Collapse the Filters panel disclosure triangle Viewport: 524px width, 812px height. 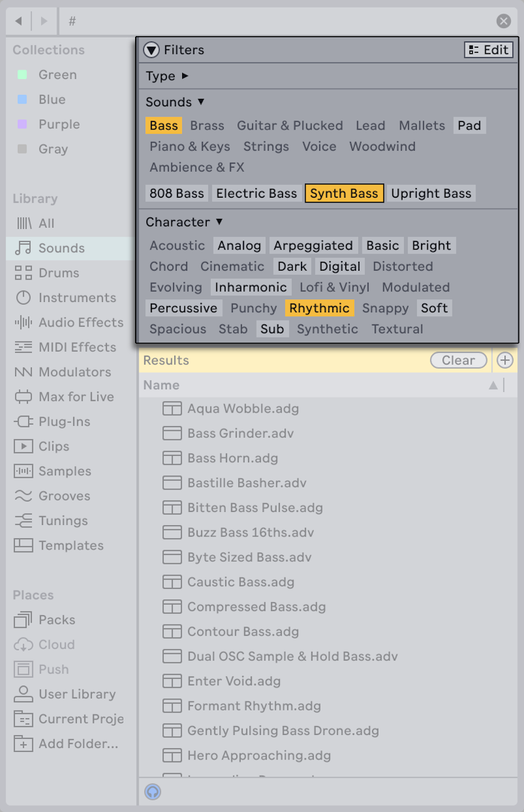[x=151, y=49]
